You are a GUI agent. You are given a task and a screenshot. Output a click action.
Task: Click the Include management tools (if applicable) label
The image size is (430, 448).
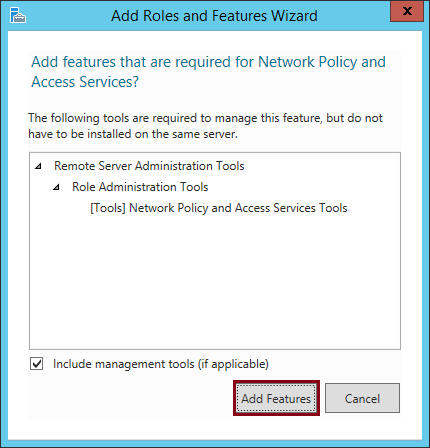(x=161, y=364)
